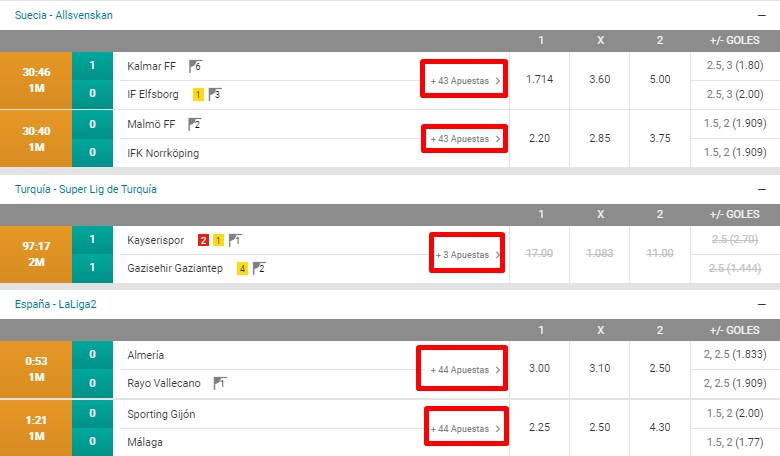This screenshot has height=456, width=780.
Task: Select 1.714 odds for Kalmar FF win
Action: click(x=539, y=80)
